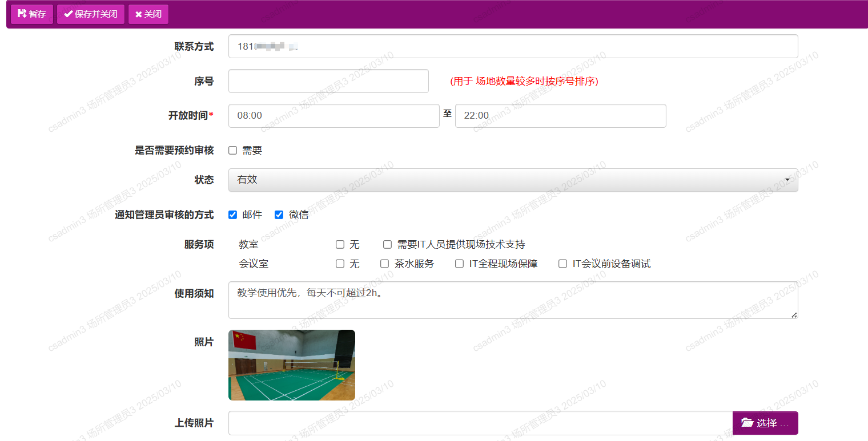Click the save icon on 暂存 button
Viewport: 868px width, 441px height.
tap(22, 14)
